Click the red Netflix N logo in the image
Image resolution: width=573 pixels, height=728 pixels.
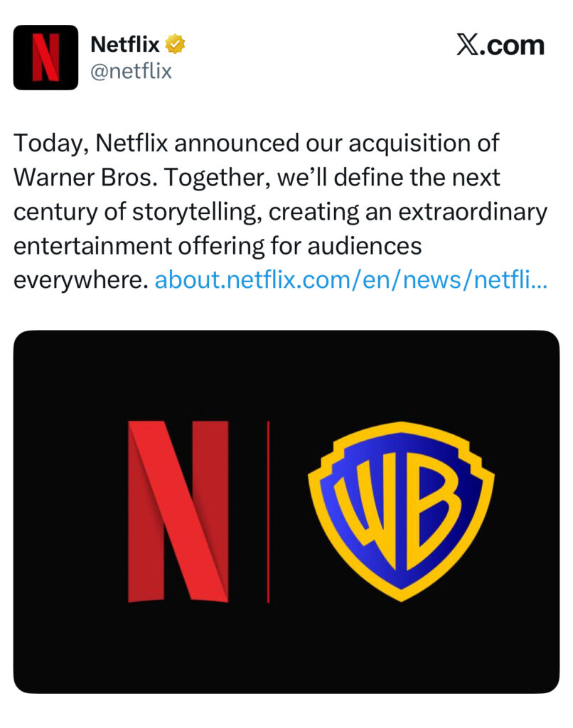tap(178, 511)
